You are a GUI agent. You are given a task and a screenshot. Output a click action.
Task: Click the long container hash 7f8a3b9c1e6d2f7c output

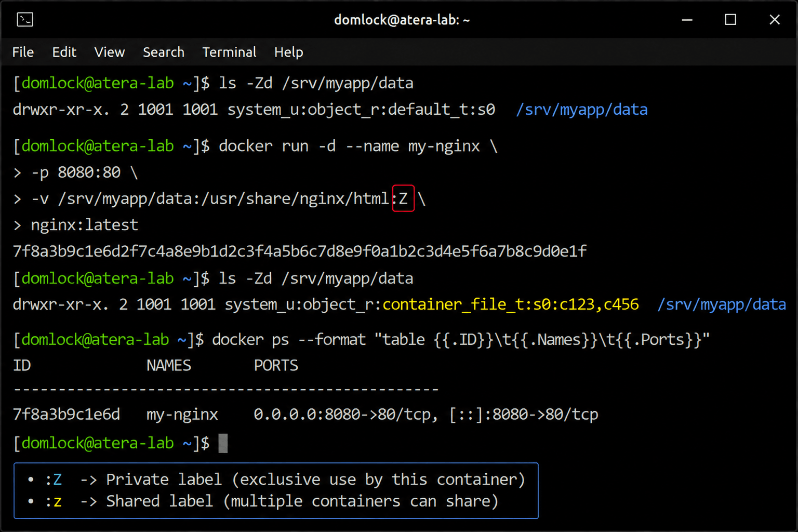pyautogui.click(x=300, y=251)
